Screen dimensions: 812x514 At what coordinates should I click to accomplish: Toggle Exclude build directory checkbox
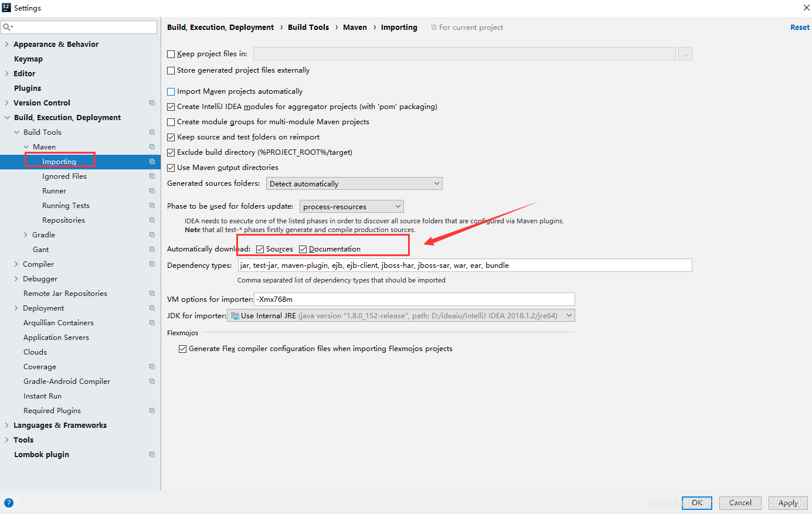171,152
